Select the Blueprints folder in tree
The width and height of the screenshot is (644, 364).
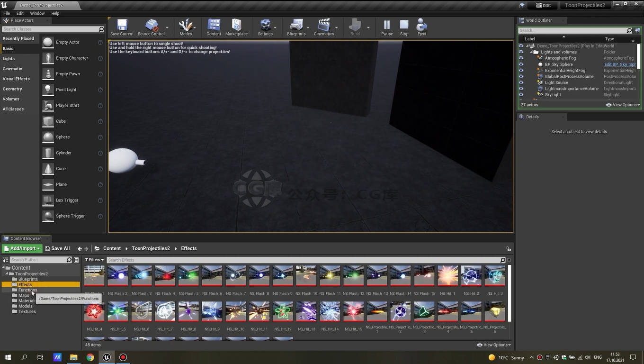pos(28,279)
